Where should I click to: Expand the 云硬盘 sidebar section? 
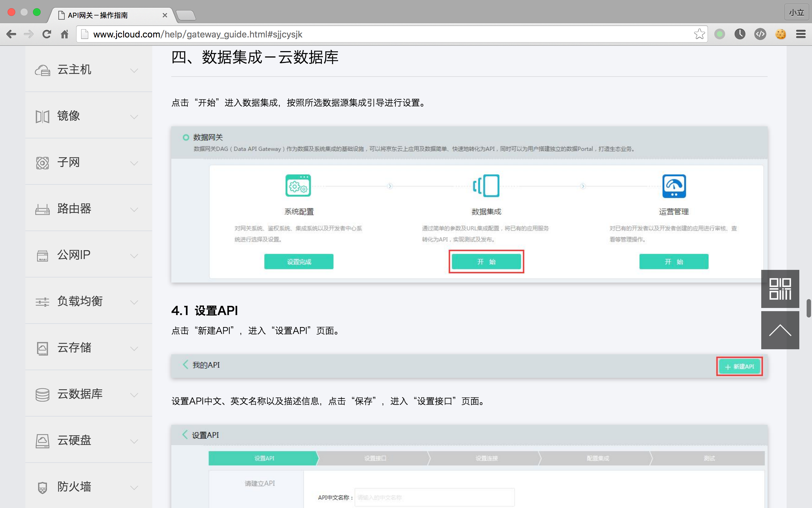134,441
